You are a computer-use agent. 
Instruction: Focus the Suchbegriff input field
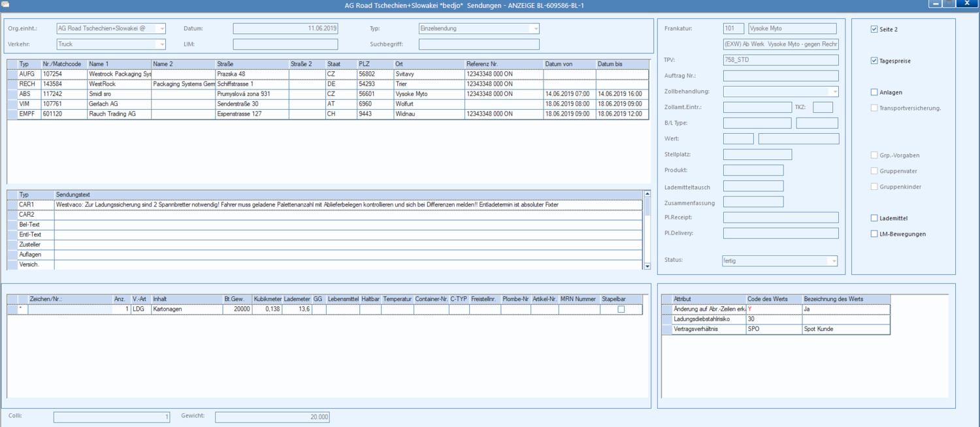coord(479,44)
